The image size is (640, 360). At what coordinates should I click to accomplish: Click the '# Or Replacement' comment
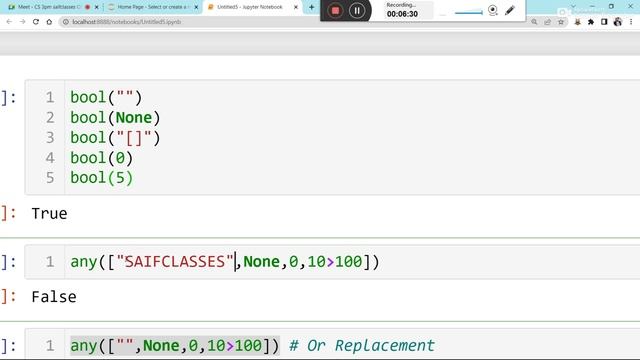(362, 345)
